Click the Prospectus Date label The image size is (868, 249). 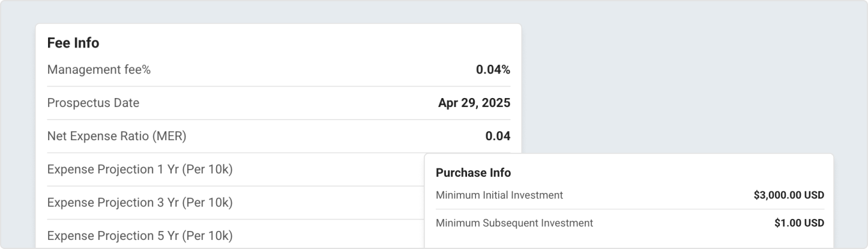[x=93, y=103]
